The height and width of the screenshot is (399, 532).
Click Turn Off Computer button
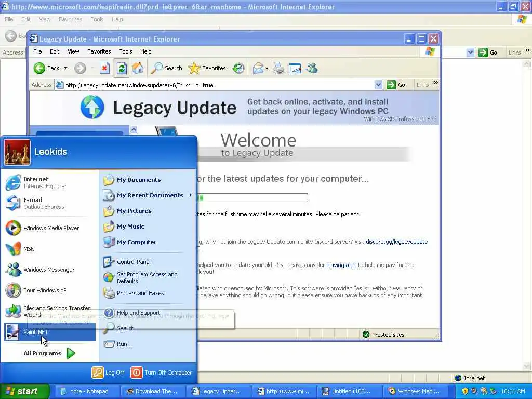pos(161,373)
